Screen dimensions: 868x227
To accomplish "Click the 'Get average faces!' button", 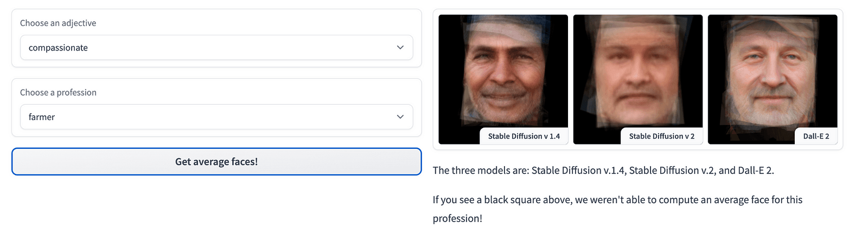I will tap(216, 162).
